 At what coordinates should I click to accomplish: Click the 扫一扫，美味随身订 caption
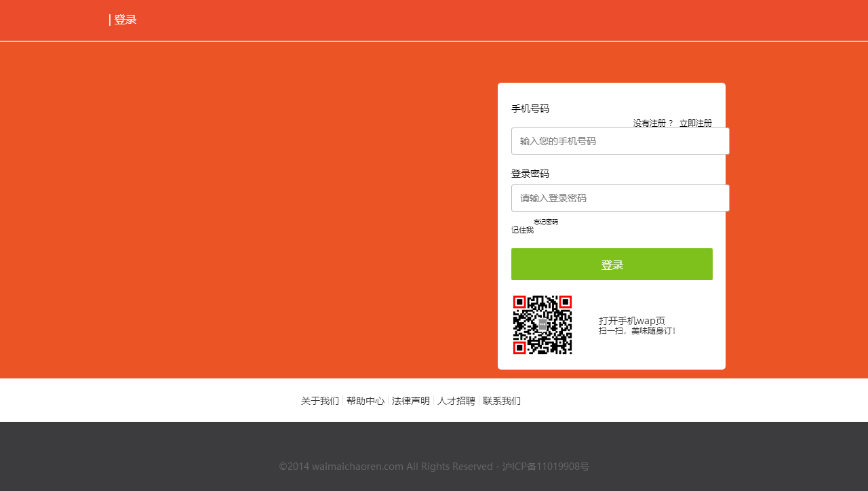(x=637, y=331)
